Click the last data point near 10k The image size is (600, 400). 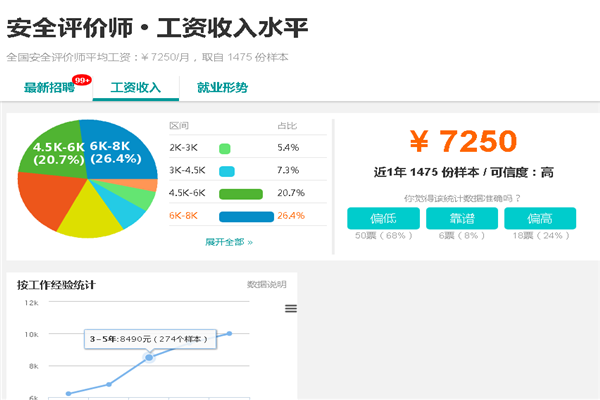pyautogui.click(x=229, y=333)
